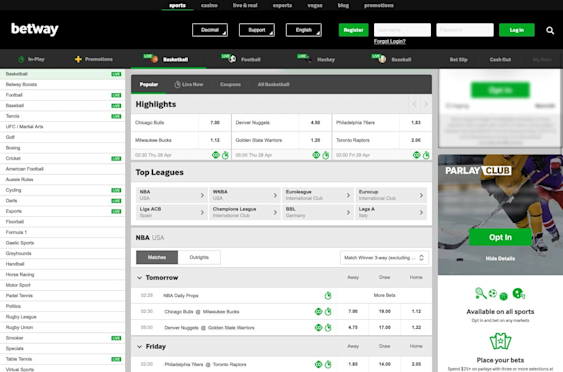Focus the Username field

tap(402, 30)
